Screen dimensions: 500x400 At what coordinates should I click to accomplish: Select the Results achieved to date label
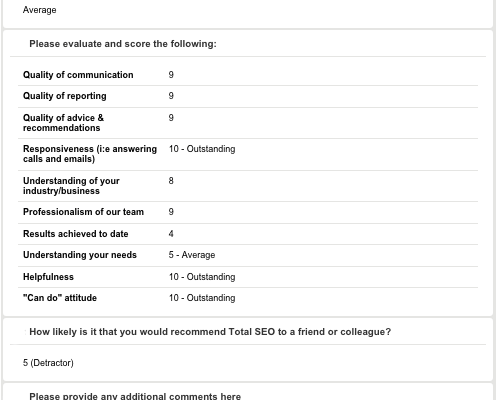pyautogui.click(x=76, y=234)
